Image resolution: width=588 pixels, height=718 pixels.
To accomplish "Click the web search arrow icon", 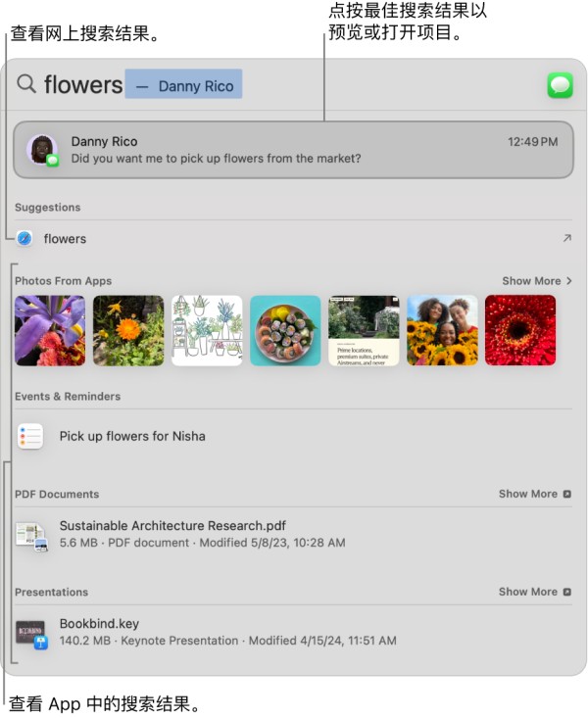I will click(x=567, y=238).
